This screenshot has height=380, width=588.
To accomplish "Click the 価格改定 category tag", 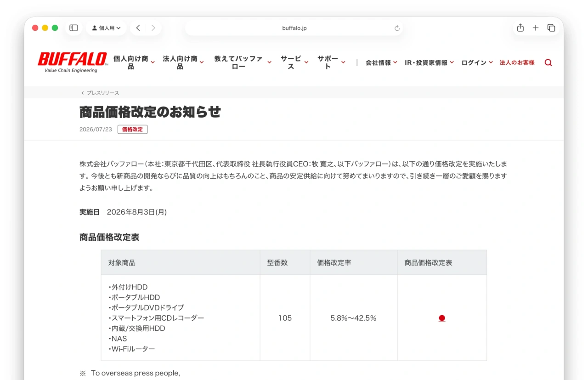I will coord(132,130).
